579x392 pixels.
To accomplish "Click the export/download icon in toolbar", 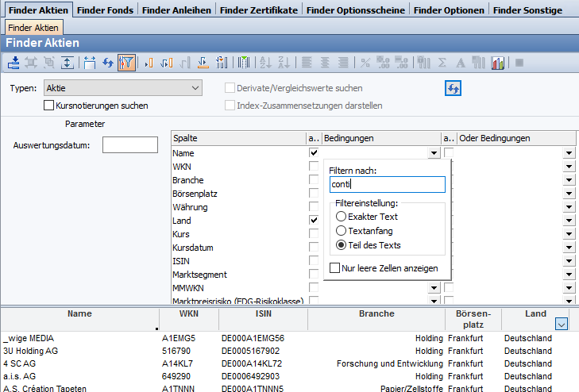I will [14, 63].
